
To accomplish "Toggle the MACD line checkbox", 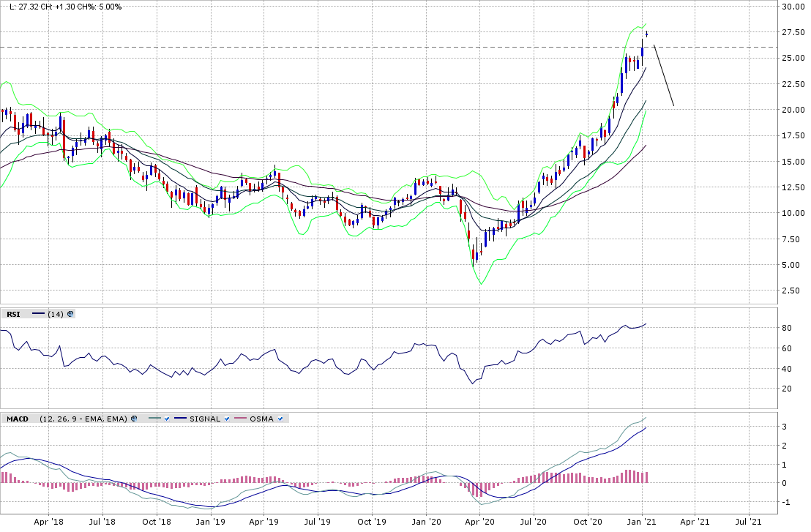I will click(x=167, y=419).
